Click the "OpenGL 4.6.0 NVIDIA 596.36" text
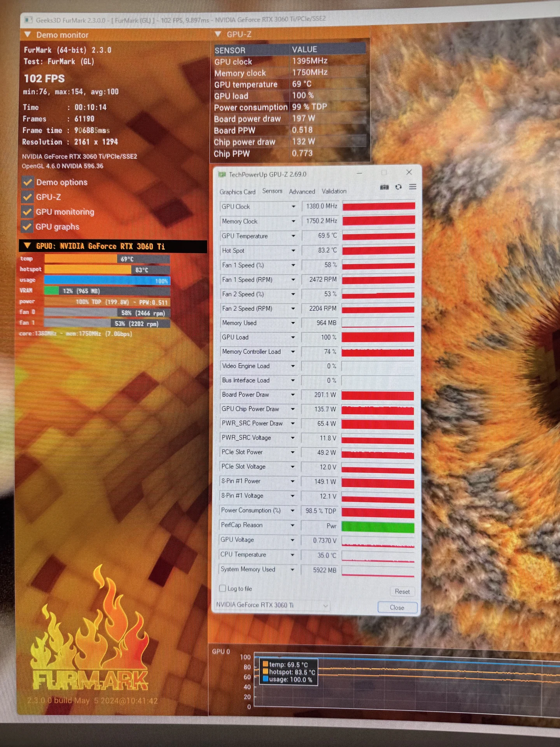The height and width of the screenshot is (747, 560). [63, 166]
